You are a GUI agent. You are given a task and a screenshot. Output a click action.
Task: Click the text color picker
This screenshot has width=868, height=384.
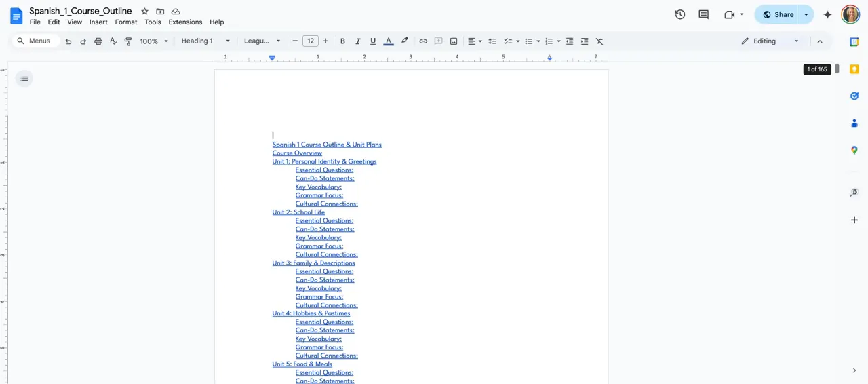[x=389, y=41]
